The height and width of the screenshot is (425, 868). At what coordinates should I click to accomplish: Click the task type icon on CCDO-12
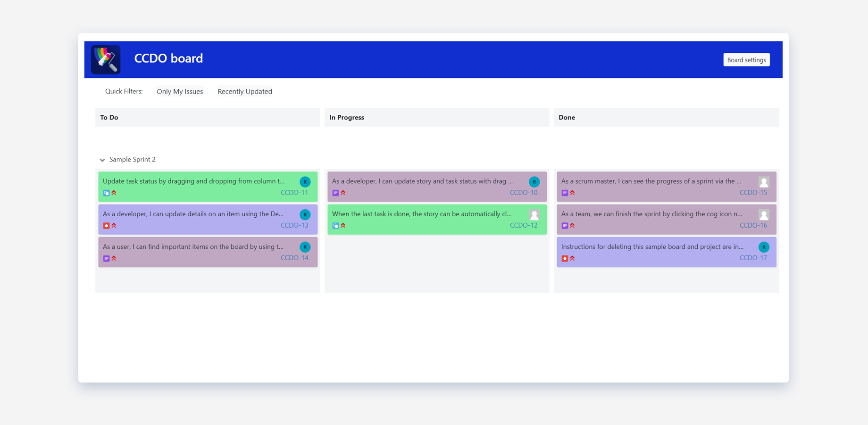coord(335,226)
